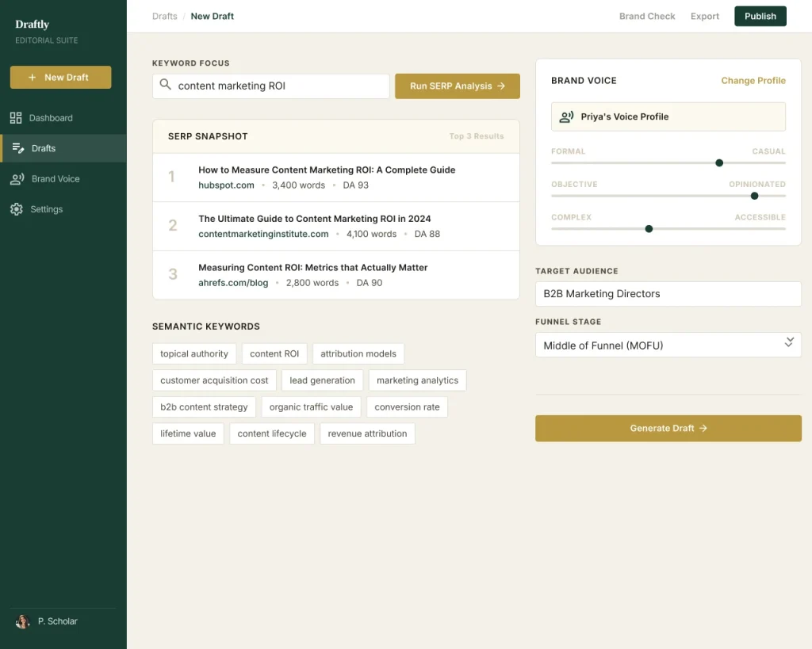Click the search magnifier icon in keyword field
The image size is (812, 649).
(x=165, y=84)
